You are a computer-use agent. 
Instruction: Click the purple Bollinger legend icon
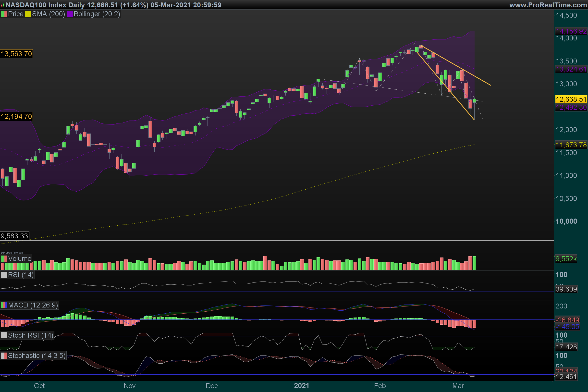(x=70, y=14)
